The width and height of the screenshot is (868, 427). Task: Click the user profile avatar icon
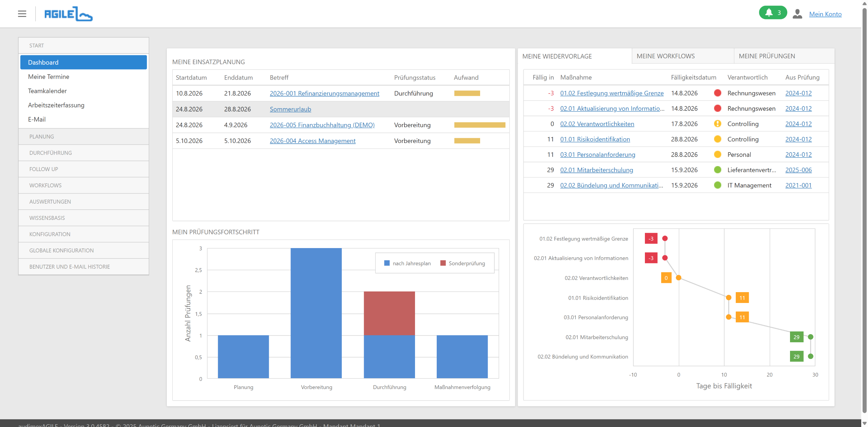pyautogui.click(x=797, y=14)
